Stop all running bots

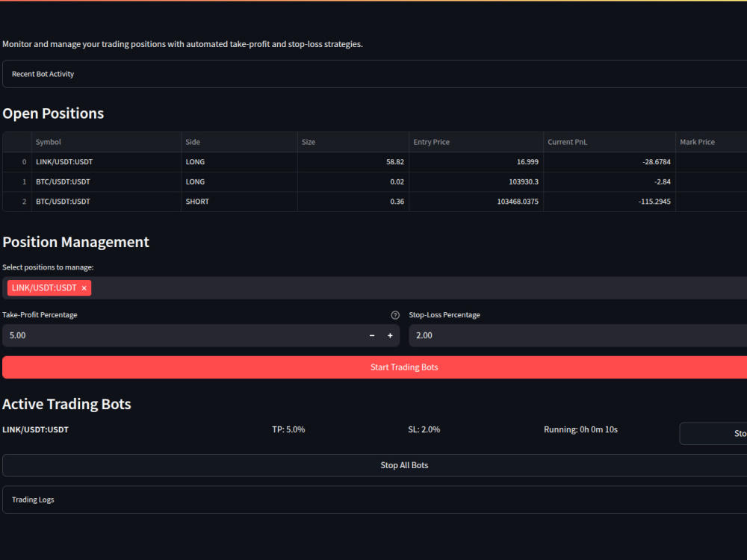click(x=374, y=465)
